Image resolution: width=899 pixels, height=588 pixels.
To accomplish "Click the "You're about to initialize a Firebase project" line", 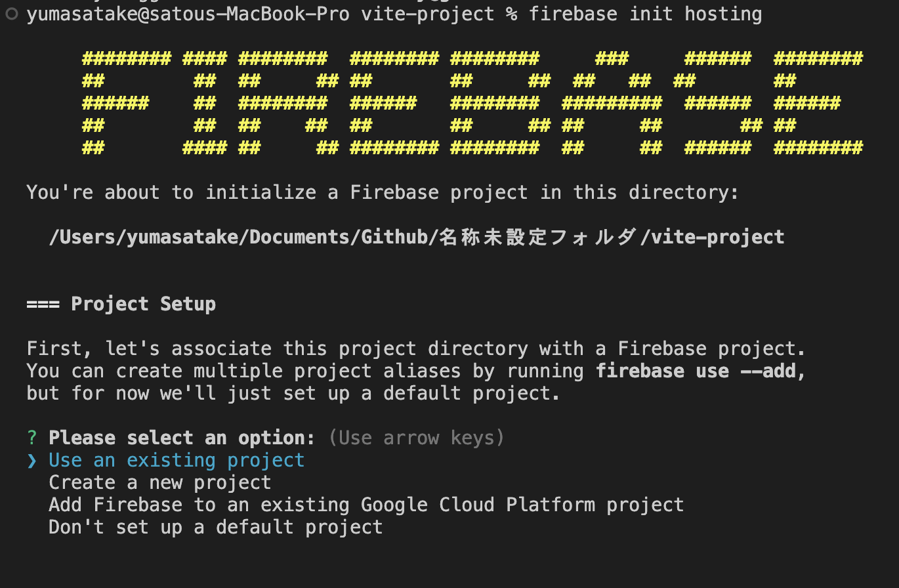I will point(383,193).
